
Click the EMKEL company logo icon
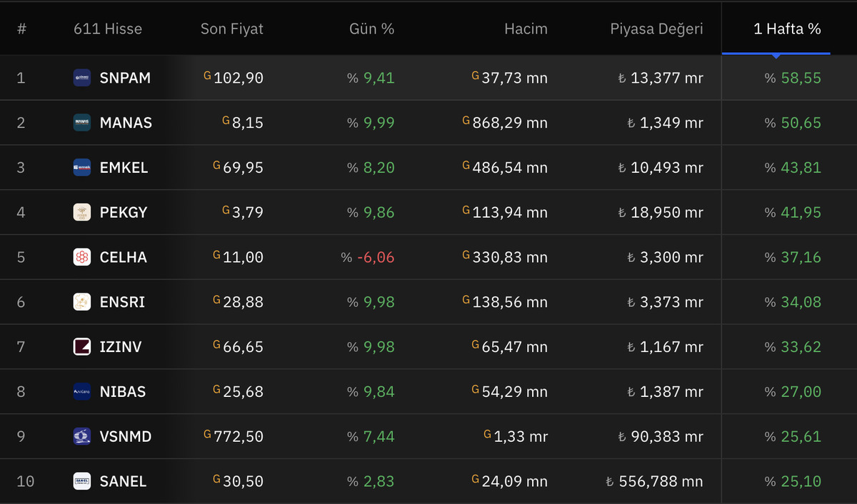pyautogui.click(x=82, y=168)
